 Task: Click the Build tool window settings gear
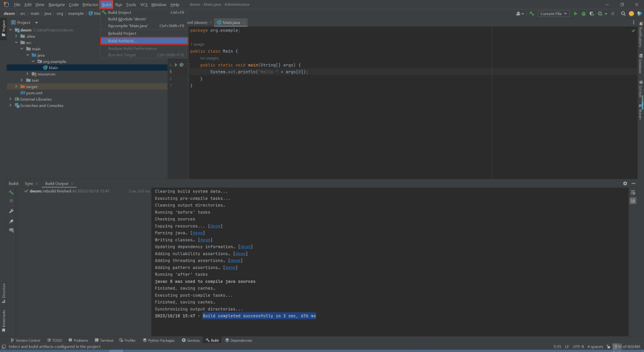point(625,184)
